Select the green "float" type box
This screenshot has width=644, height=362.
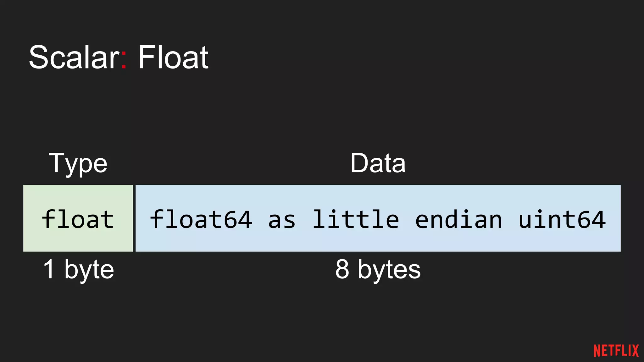pos(78,218)
